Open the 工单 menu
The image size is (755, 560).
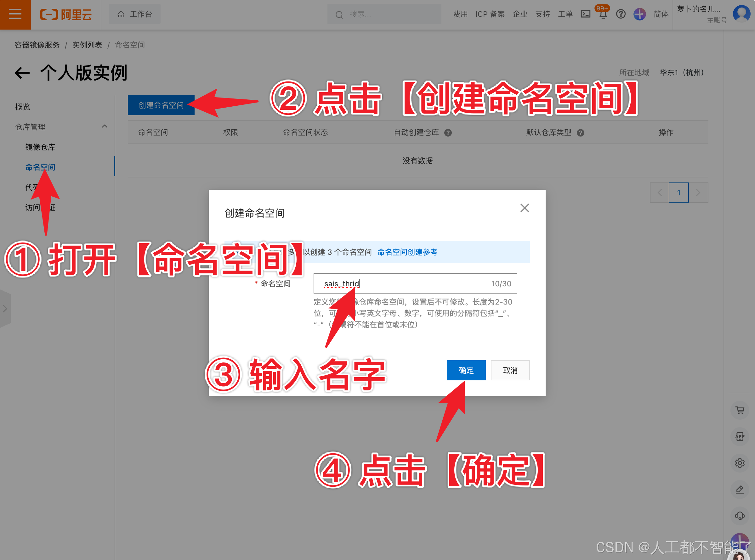point(565,14)
